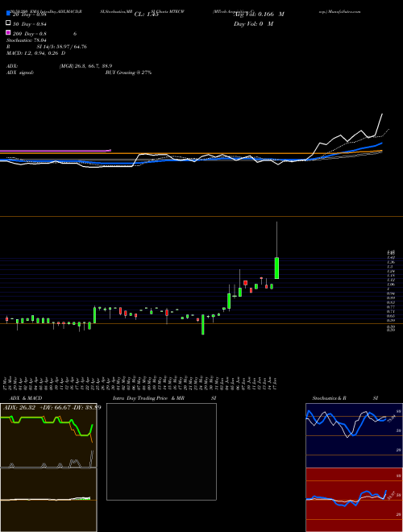Select the '50 Day - 0.84' legend label
The height and width of the screenshot is (532, 403).
click(x=30, y=24)
